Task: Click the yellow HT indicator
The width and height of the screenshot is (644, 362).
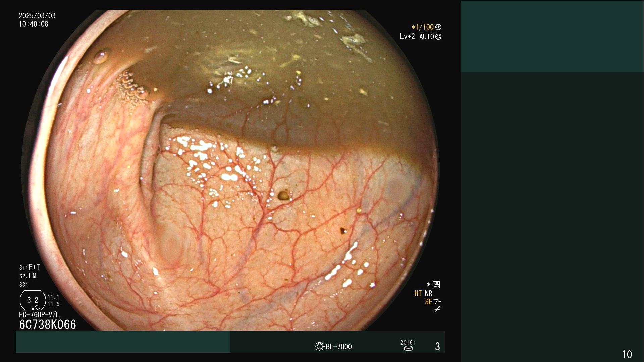Action: click(418, 293)
